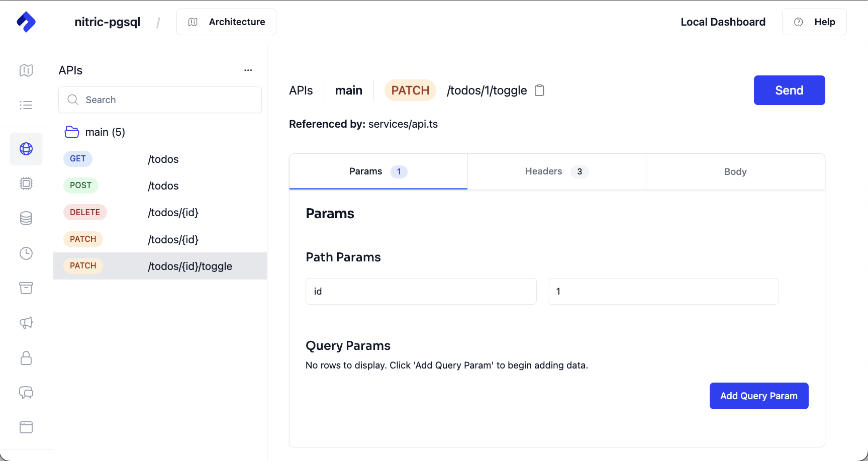This screenshot has width=868, height=461.
Task: Click the Nitric logo icon
Action: coord(26,22)
